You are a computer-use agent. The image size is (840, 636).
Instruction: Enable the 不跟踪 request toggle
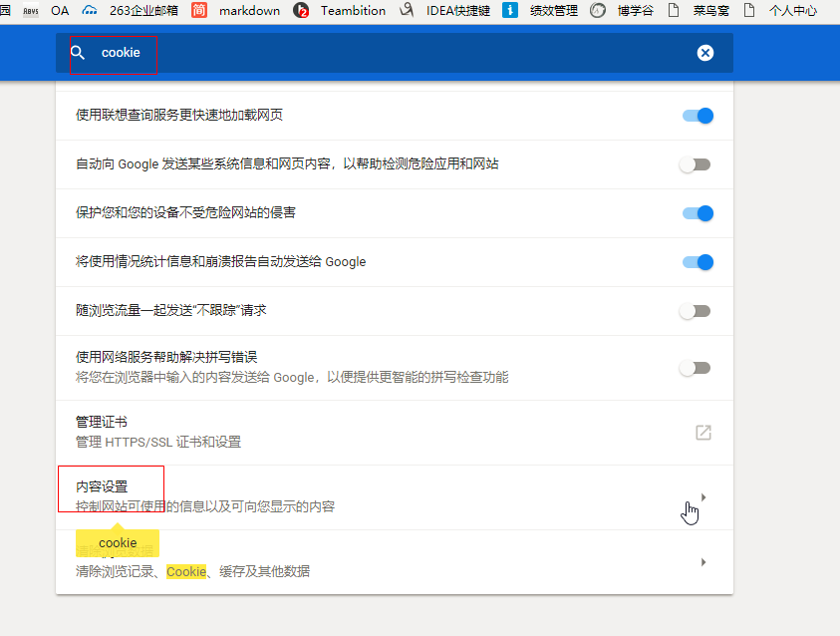pos(695,311)
